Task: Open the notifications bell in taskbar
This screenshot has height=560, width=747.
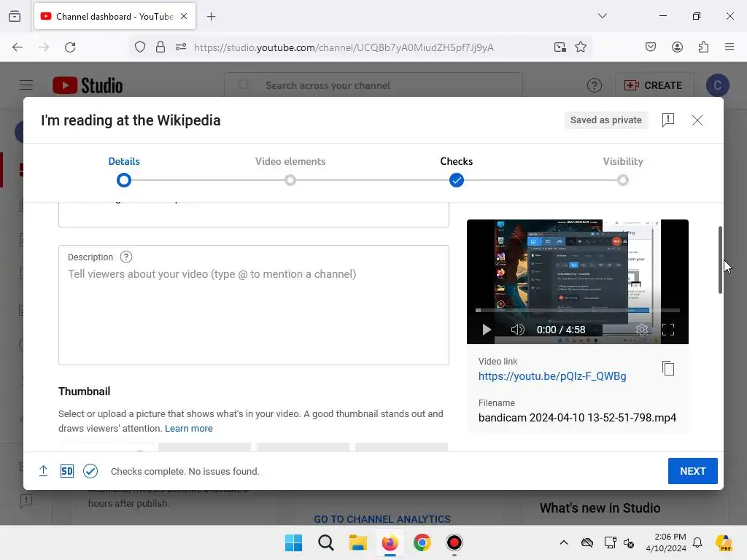Action: pos(697,542)
